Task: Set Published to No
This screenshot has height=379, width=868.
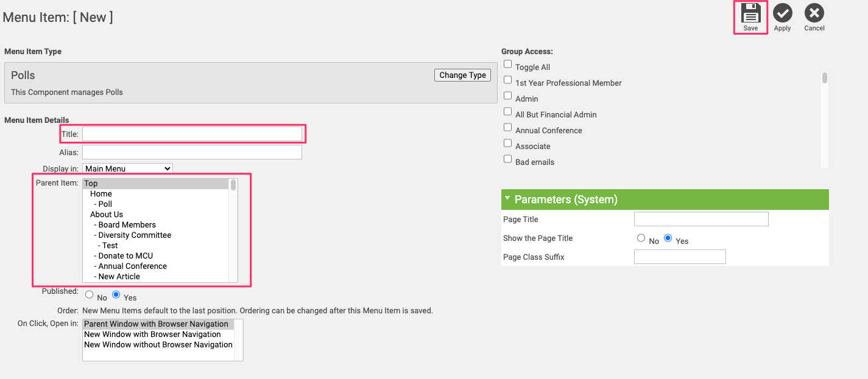Action: click(90, 295)
